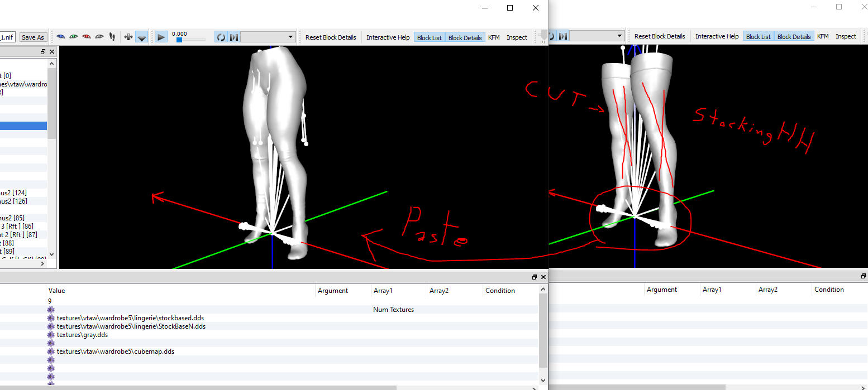
Task: Toggle the perspective funnel icon in left window
Action: (142, 37)
